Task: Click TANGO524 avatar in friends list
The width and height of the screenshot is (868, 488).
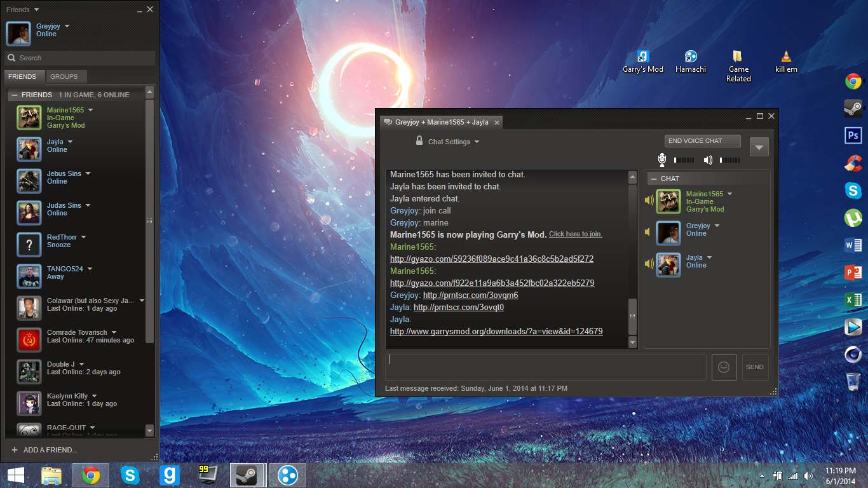Action: [29, 276]
